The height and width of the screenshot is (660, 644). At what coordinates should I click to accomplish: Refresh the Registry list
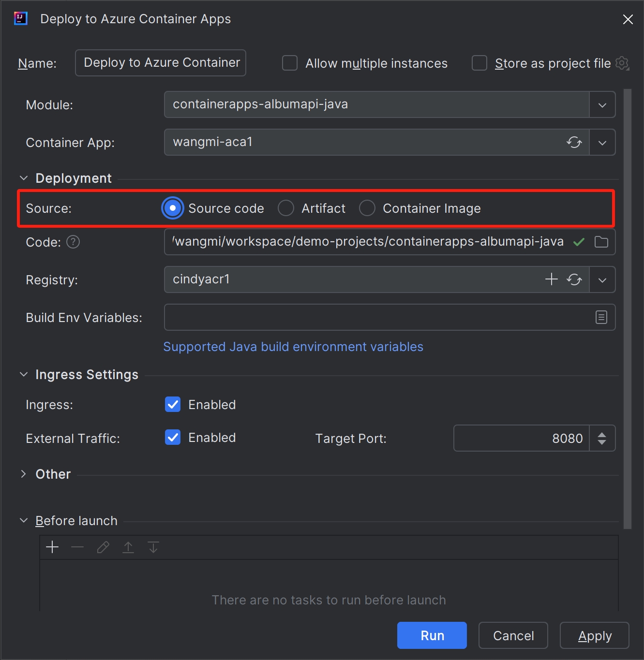[574, 279]
